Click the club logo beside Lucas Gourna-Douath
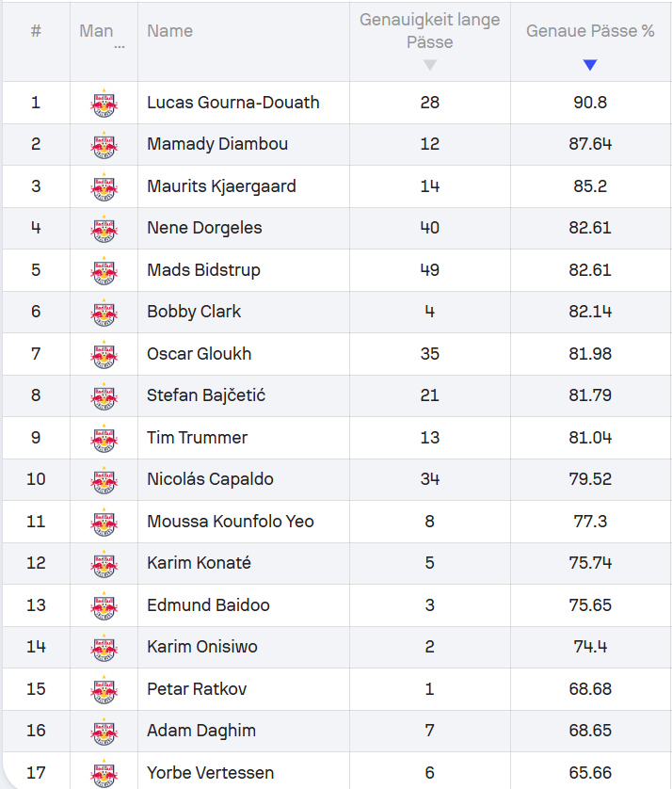Screen dimensions: 672x789 coord(104,103)
